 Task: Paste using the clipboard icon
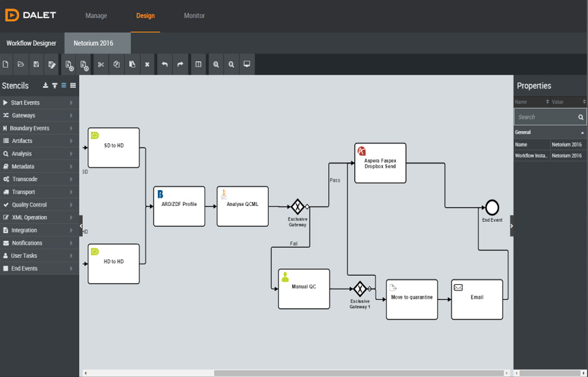click(132, 64)
